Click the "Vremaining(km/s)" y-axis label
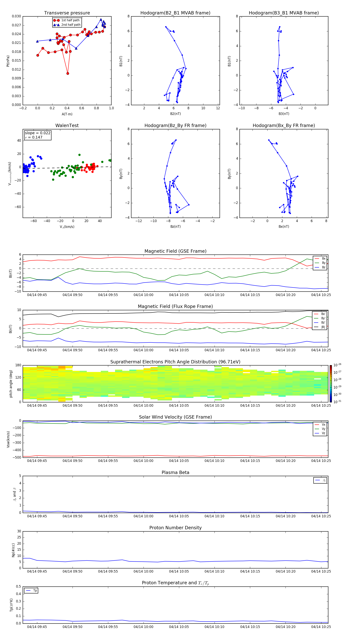 coord(10,173)
